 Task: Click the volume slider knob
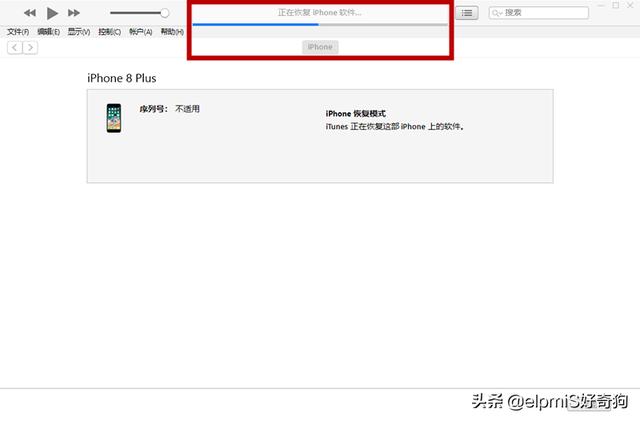point(164,13)
